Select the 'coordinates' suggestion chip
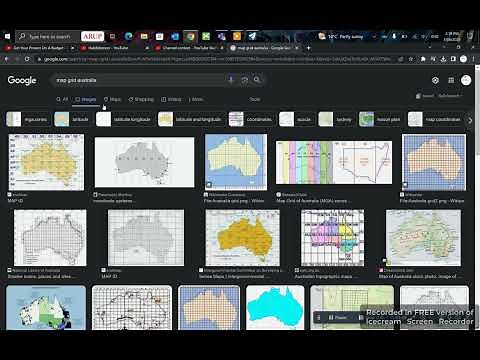The width and height of the screenshot is (480, 360). point(251,119)
